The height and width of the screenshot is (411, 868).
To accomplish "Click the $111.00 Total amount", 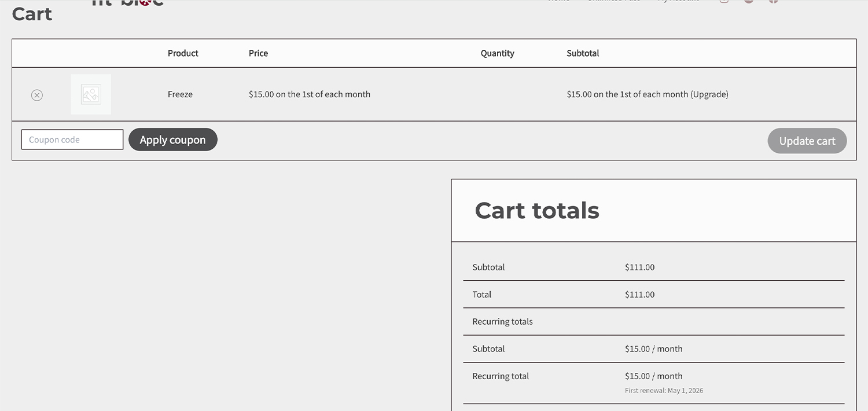I will click(639, 295).
